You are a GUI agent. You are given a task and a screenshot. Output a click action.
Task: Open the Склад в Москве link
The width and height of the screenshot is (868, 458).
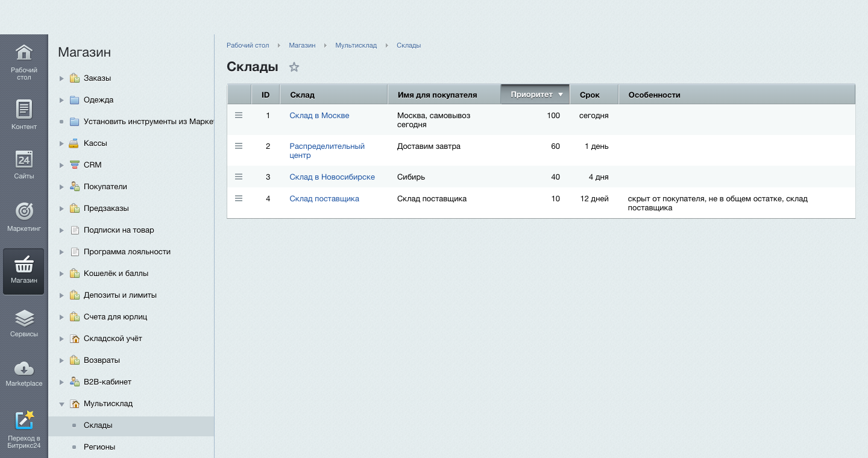[x=319, y=116]
